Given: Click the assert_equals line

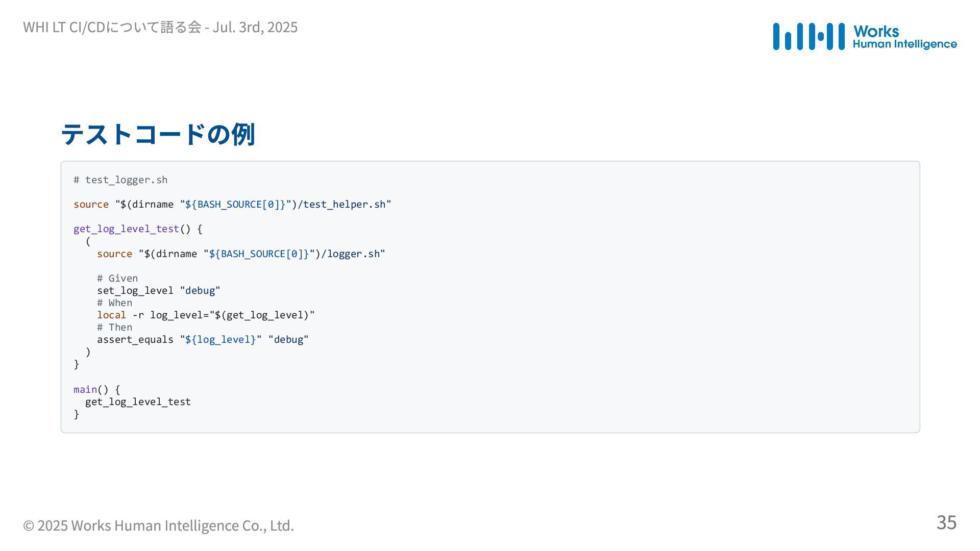Looking at the screenshot, I should click(x=203, y=339).
